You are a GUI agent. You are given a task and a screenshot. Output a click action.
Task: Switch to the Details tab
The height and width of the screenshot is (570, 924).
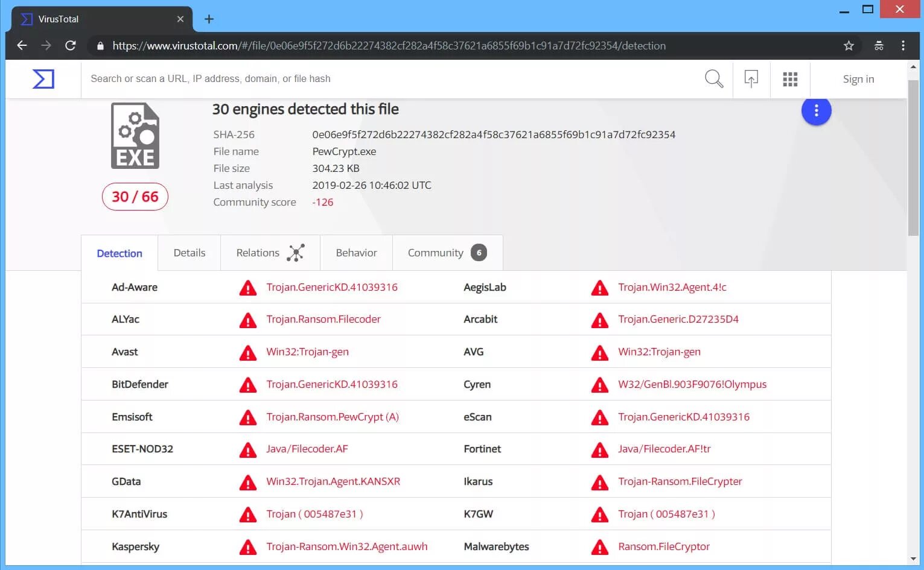pos(190,253)
